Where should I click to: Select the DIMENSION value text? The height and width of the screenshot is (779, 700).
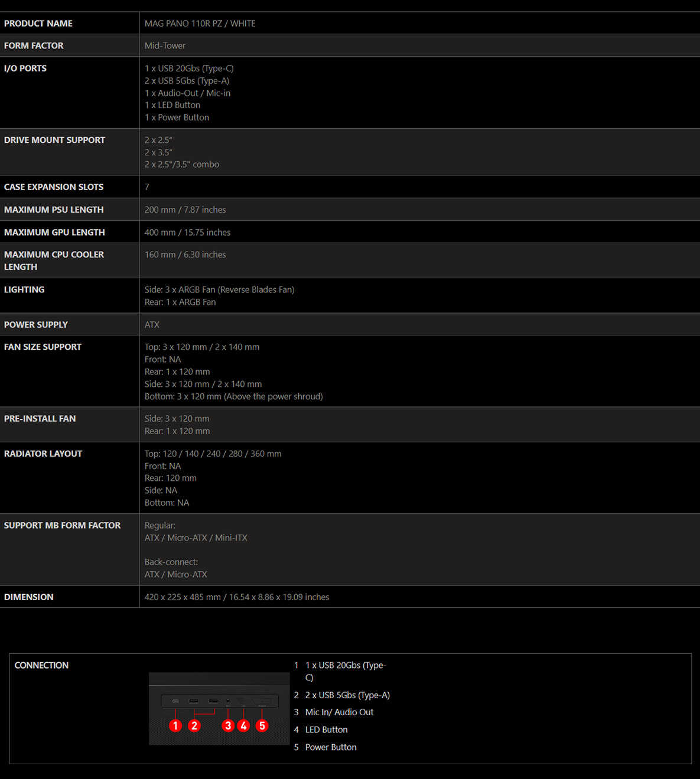click(x=237, y=597)
